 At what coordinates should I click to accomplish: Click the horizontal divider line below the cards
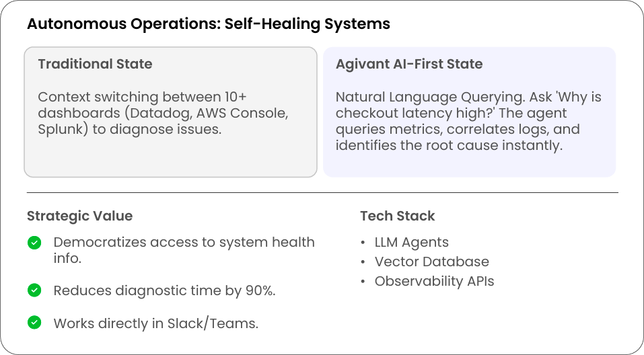point(322,193)
